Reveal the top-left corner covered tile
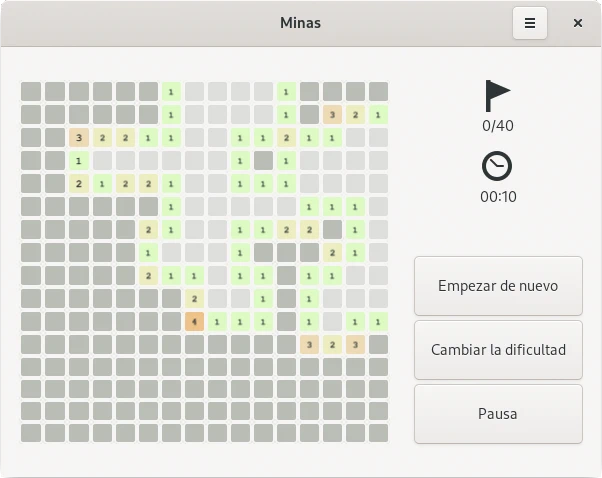This screenshot has width=602, height=478. point(31,92)
